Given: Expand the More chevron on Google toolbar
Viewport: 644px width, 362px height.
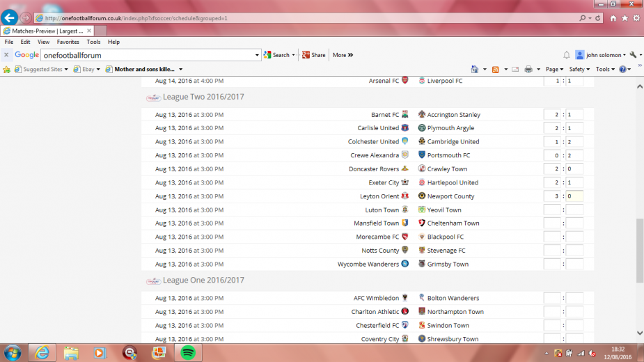Looking at the screenshot, I should [350, 55].
